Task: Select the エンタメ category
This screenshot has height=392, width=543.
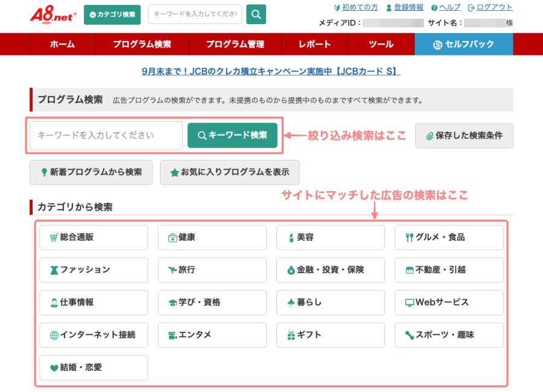Action: click(212, 335)
